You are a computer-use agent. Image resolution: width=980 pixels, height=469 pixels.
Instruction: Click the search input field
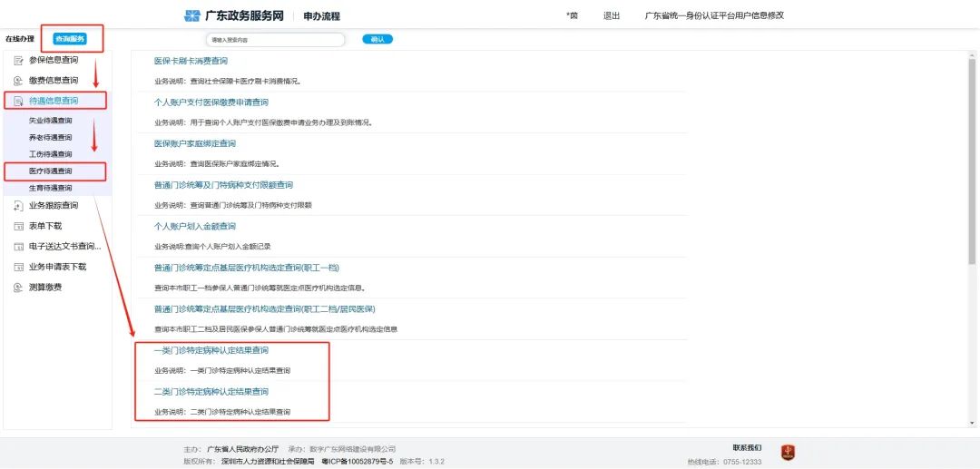pos(275,40)
